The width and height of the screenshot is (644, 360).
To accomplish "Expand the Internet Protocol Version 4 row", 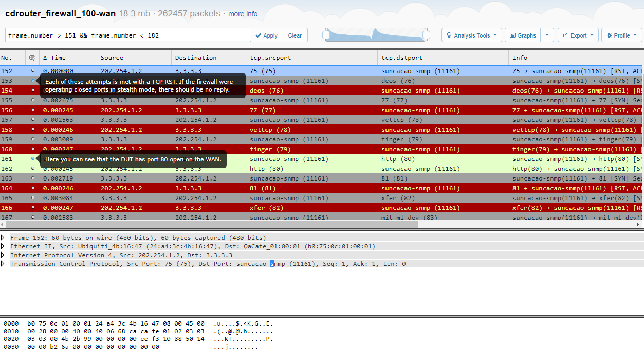I will point(3,255).
